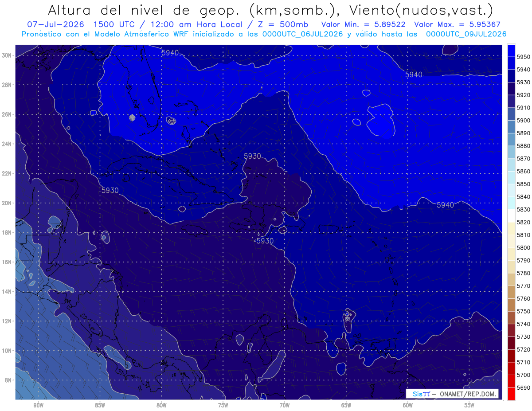Pick legend swatch between 5900 and 5910

[x=511, y=114]
